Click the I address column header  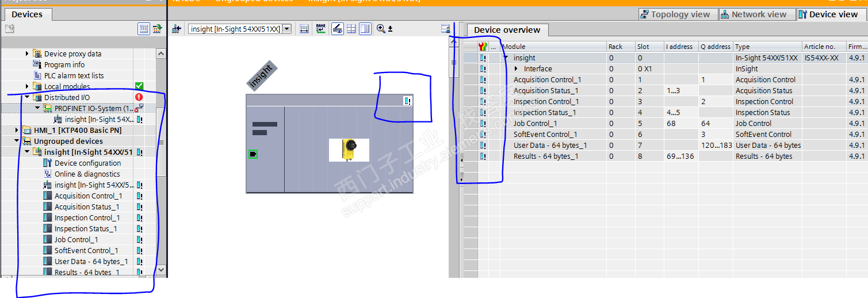(681, 47)
